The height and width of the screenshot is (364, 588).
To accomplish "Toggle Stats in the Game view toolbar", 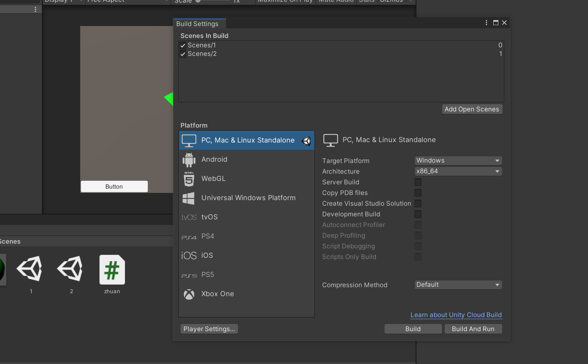I will point(367,1).
